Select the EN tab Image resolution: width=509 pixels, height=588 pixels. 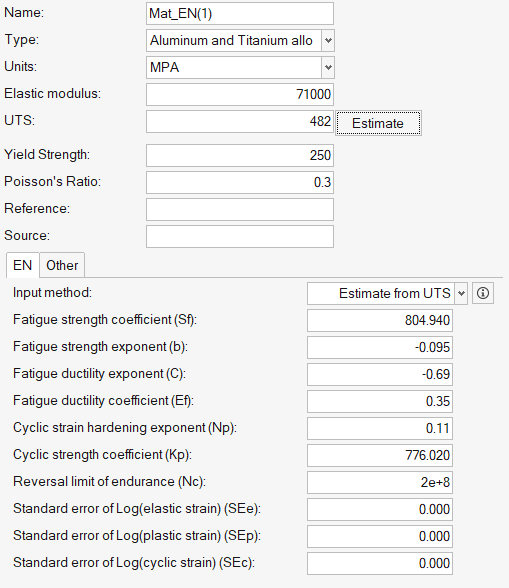(x=23, y=265)
